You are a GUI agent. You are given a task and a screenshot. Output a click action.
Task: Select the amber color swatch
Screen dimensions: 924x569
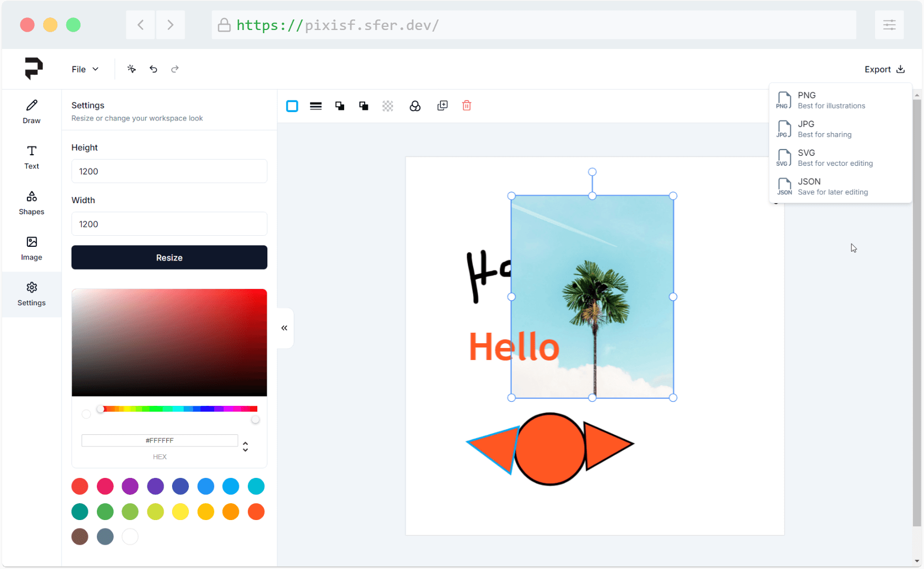click(206, 512)
